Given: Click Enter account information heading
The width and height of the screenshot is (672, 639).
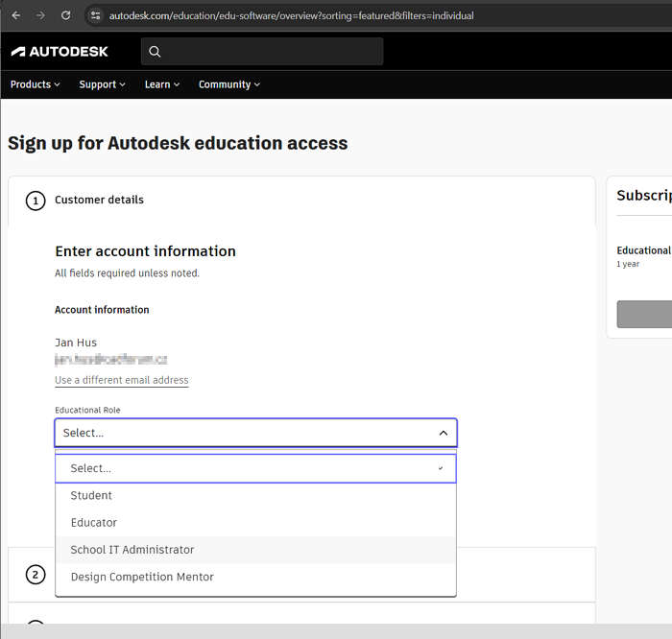Looking at the screenshot, I should pos(145,251).
